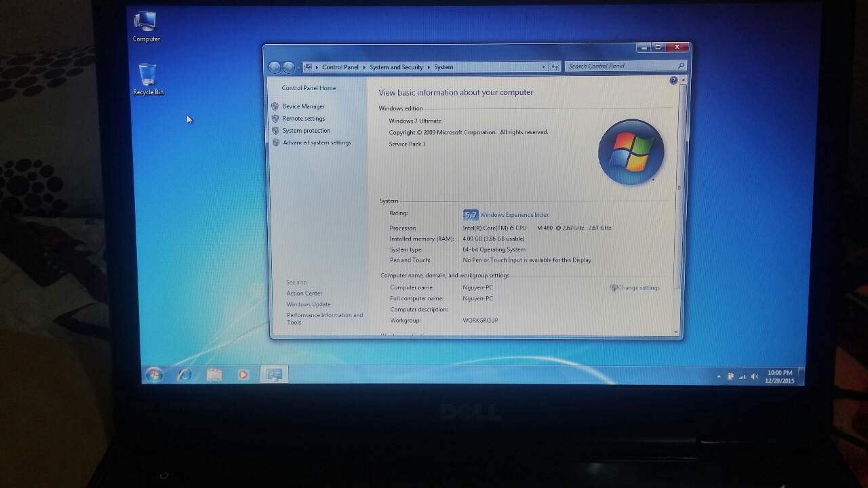Open Action Center under See also

(x=304, y=293)
